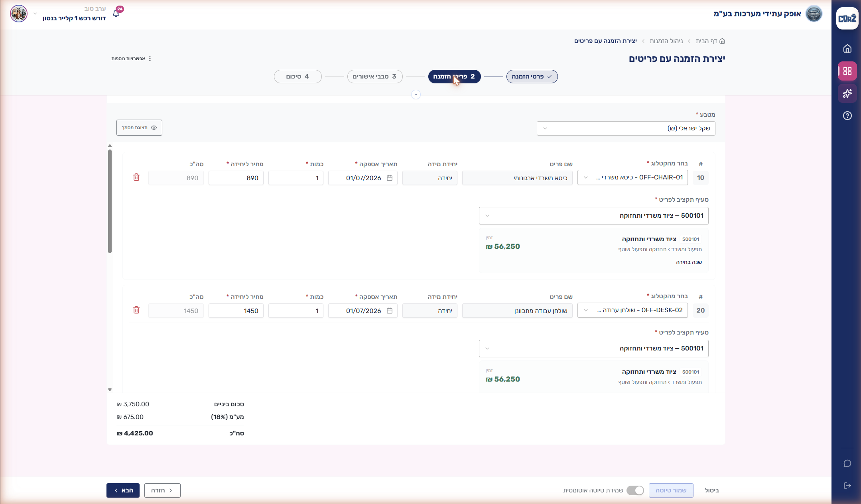Open catalog dropdown OFF-CHAIR-01
This screenshot has width=861, height=504.
coord(632,177)
